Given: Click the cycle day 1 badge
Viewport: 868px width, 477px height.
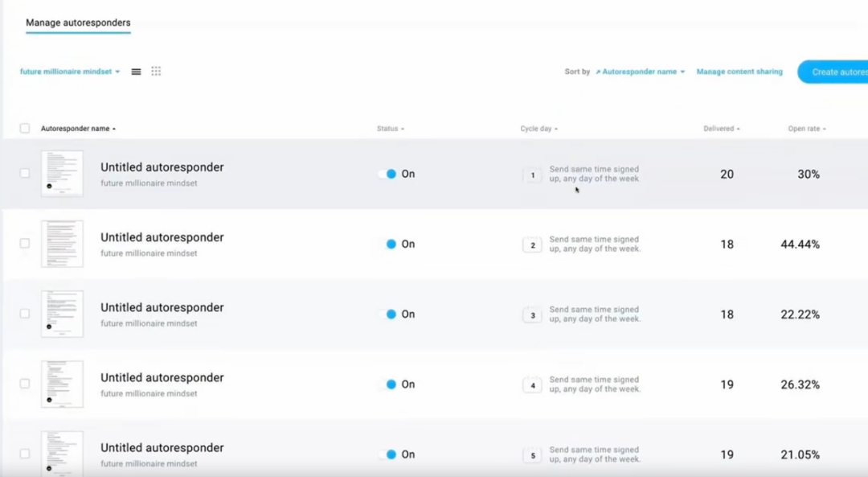Looking at the screenshot, I should (532, 175).
